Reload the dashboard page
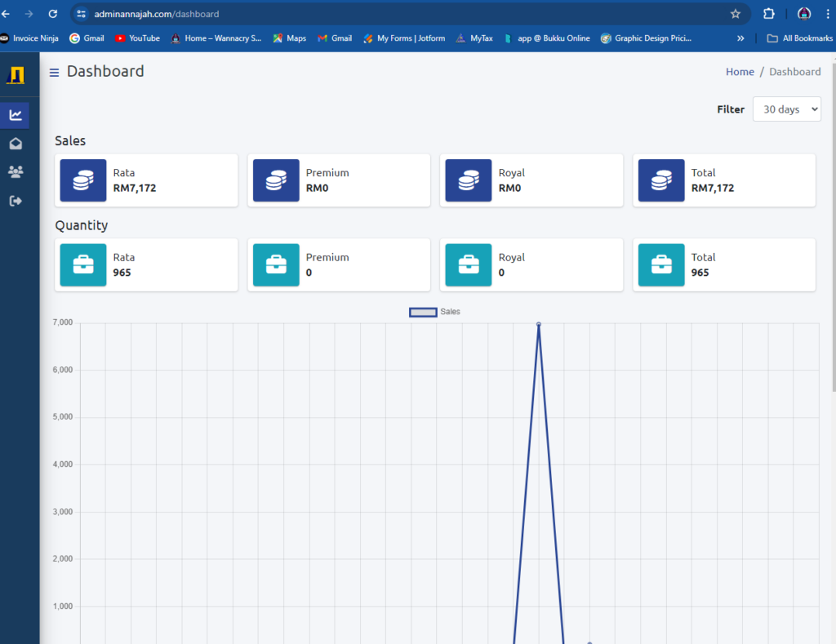The width and height of the screenshot is (836, 644). (x=53, y=14)
